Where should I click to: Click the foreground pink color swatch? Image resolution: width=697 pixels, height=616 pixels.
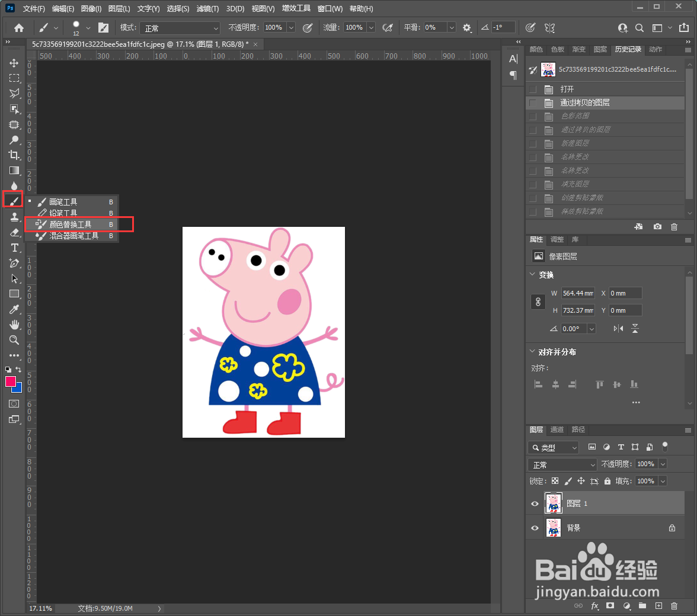pyautogui.click(x=10, y=382)
